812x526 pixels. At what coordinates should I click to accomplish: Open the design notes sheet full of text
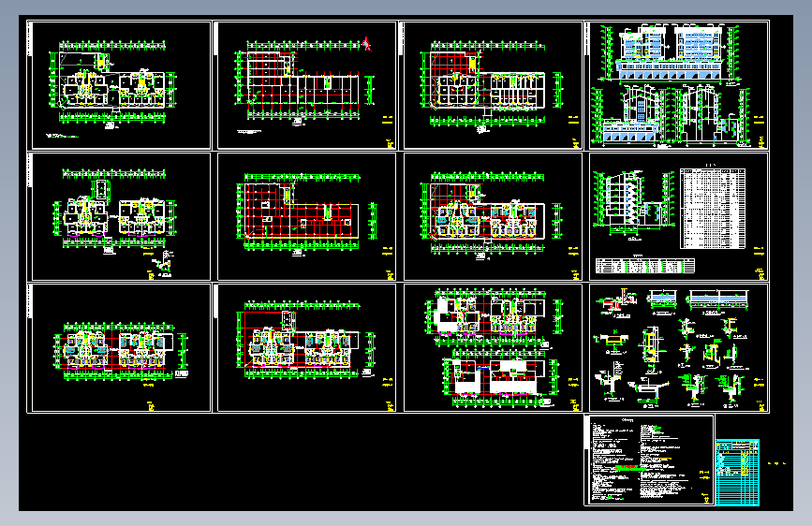click(649, 460)
